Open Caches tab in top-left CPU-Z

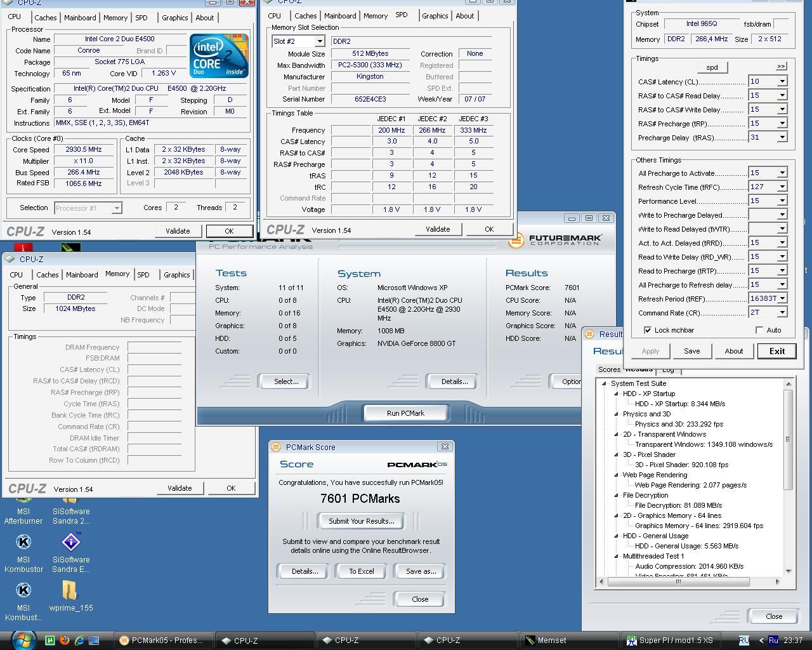click(x=45, y=18)
